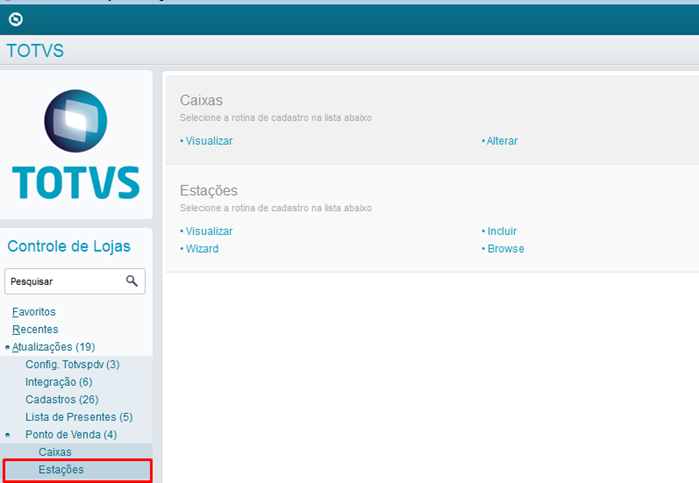Click Visualizar under the Caixas section
Viewport: 699px width, 483px height.
(209, 141)
